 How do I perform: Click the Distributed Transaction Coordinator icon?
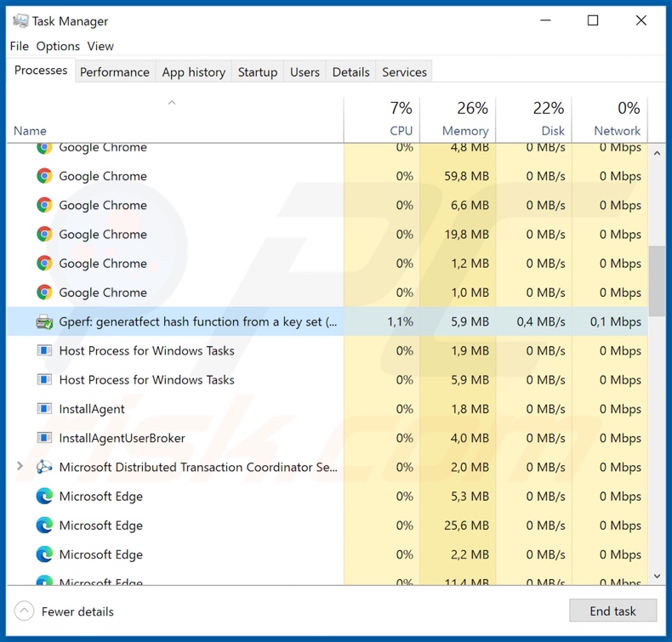click(x=44, y=467)
